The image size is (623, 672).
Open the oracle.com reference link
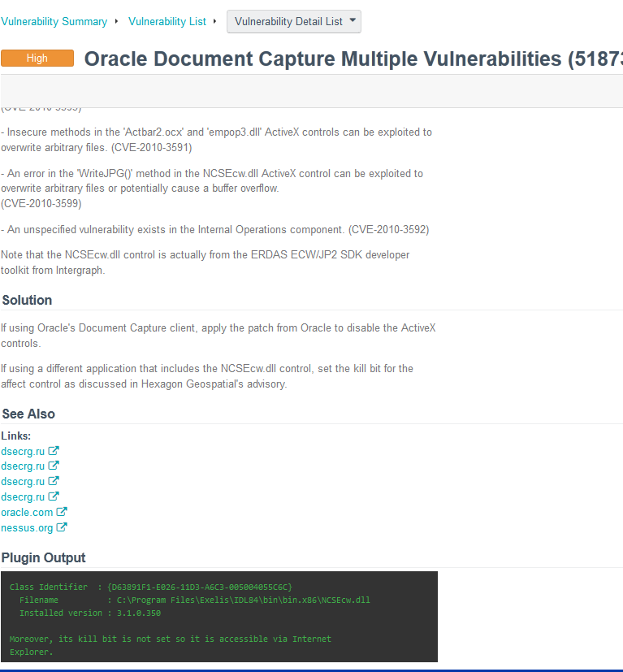pos(27,513)
